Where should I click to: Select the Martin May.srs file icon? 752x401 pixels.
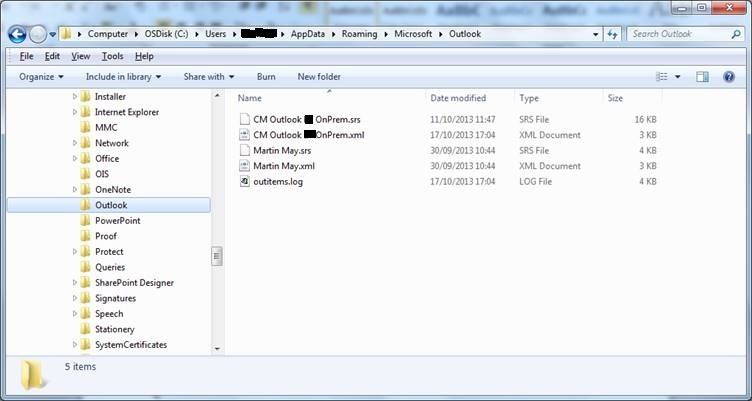pyautogui.click(x=245, y=151)
